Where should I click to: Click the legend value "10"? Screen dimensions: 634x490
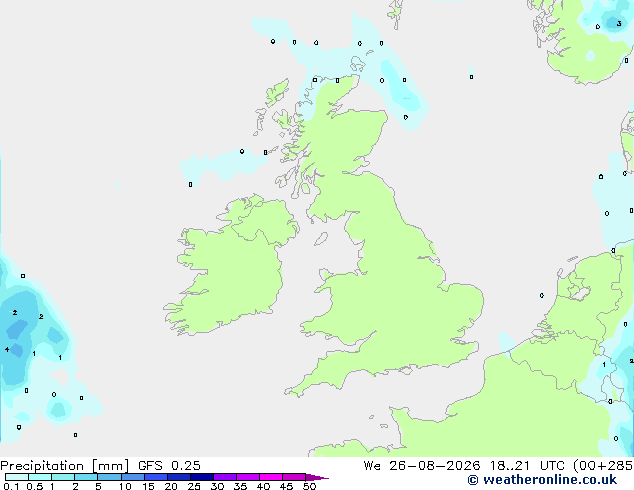(x=125, y=486)
